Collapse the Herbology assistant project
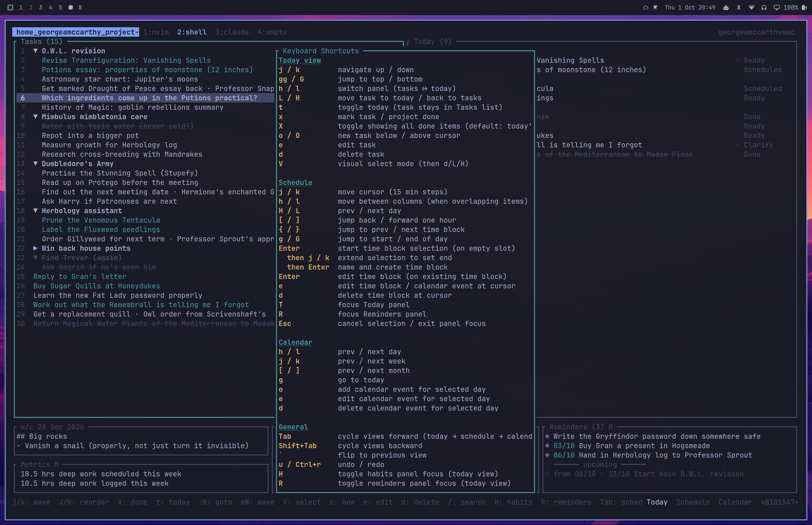 point(35,211)
